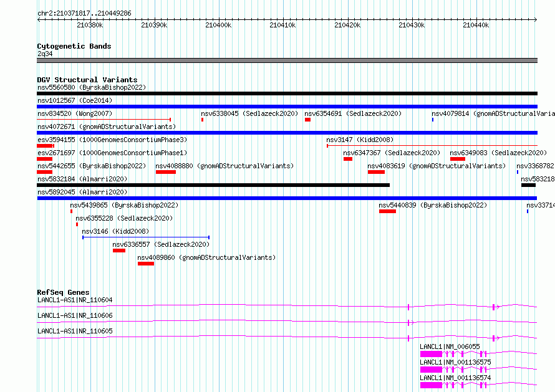Viewport: 555px width, 392px height.
Task: Open the LANCL1-AS1|NR_110606 transcript label
Action: click(x=75, y=315)
